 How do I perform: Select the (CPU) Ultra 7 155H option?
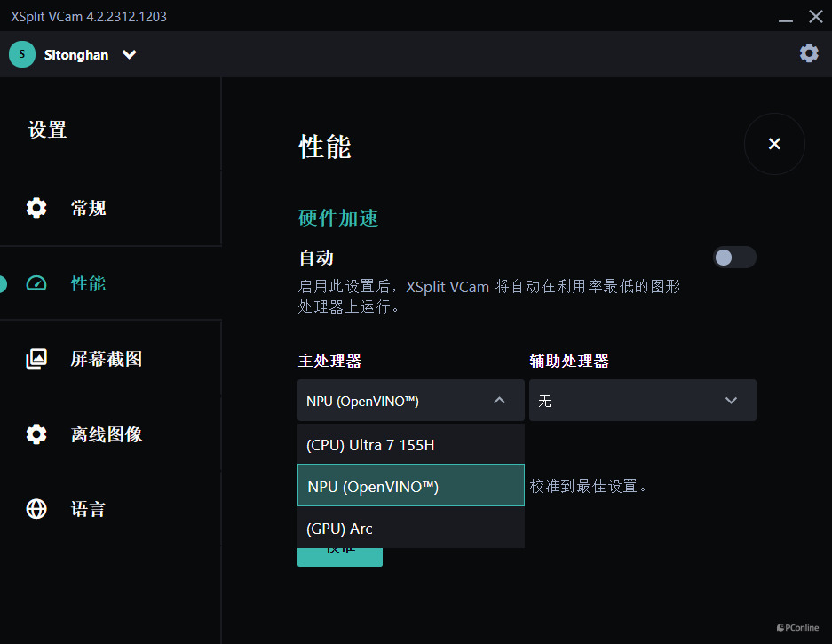click(x=410, y=442)
